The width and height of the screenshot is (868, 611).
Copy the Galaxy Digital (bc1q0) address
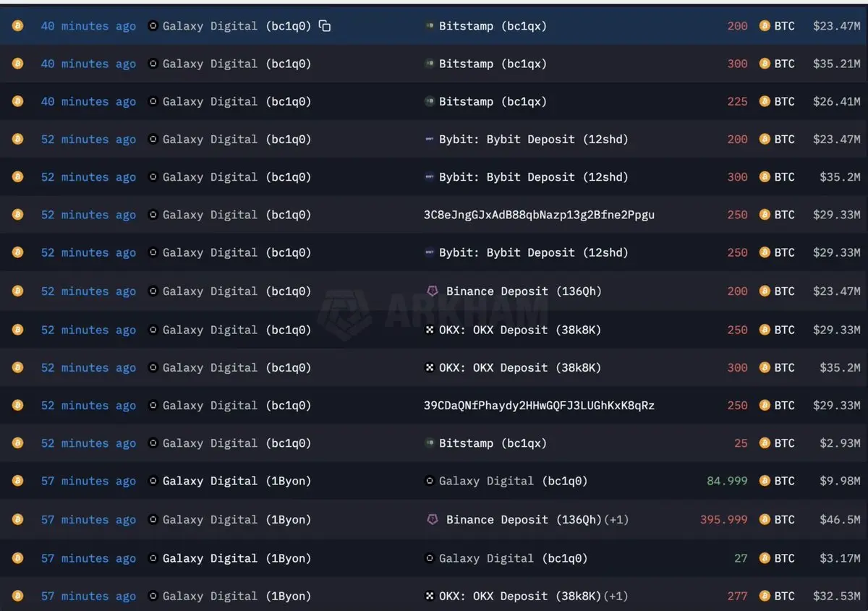tap(325, 26)
